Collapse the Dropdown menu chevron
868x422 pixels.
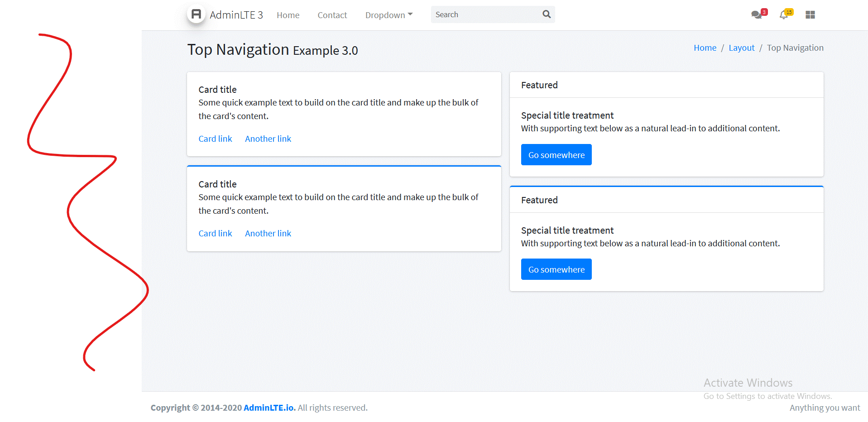pyautogui.click(x=410, y=14)
